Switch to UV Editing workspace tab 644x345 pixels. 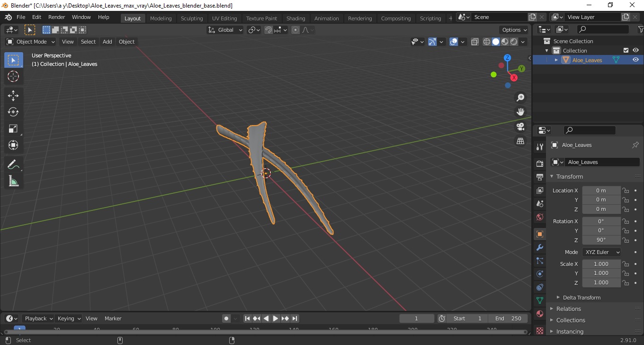point(224,18)
